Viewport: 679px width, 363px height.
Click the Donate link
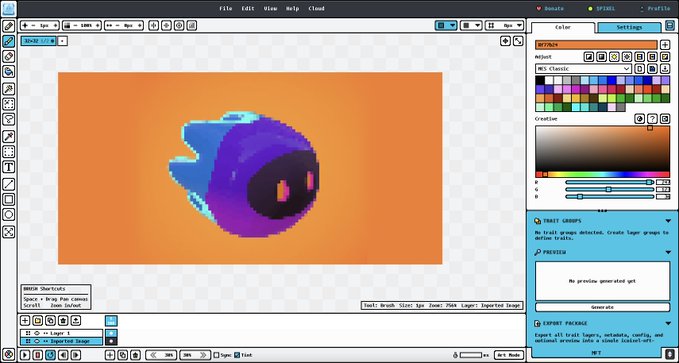(550, 8)
